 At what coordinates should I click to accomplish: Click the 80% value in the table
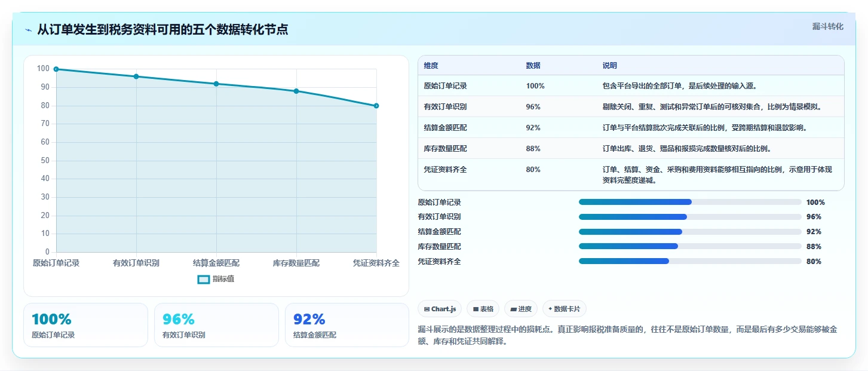[x=533, y=170]
